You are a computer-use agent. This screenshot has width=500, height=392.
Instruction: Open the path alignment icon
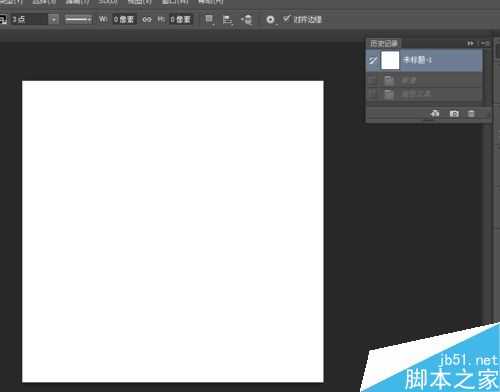(x=227, y=20)
